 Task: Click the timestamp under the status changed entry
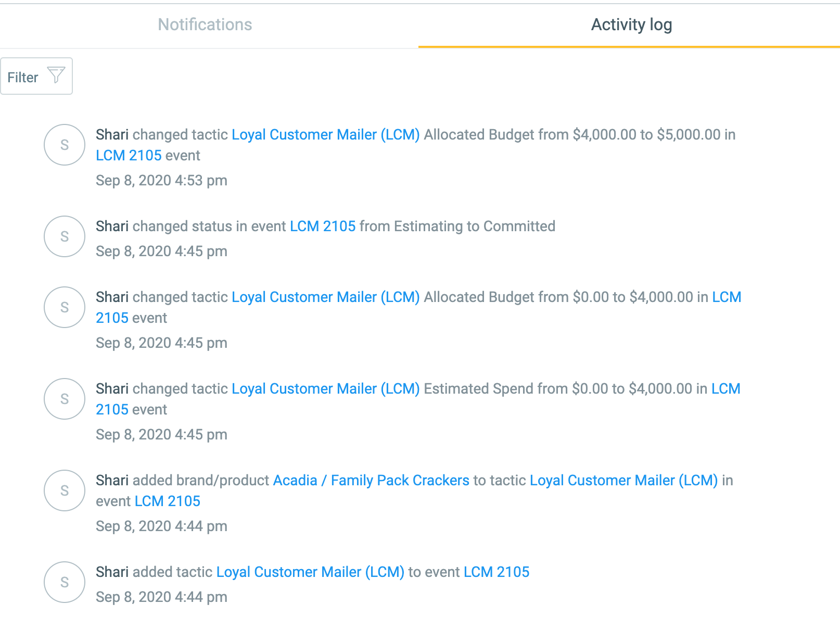pyautogui.click(x=161, y=251)
